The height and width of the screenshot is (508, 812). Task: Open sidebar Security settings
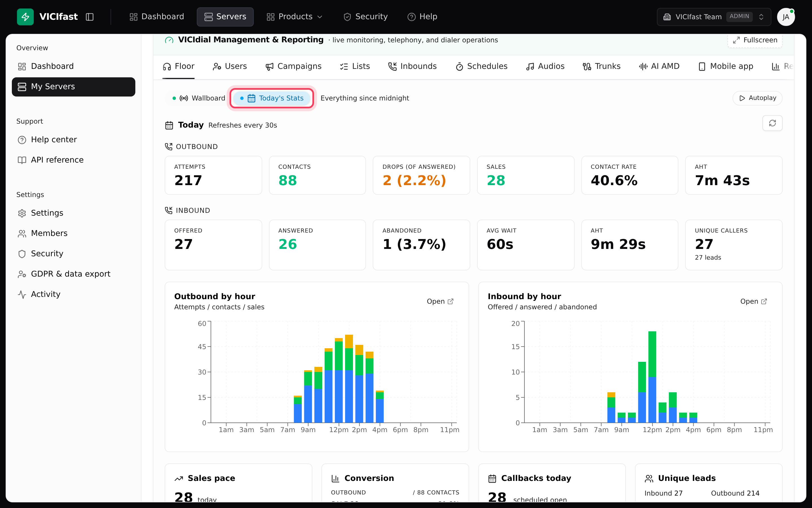(x=74, y=254)
